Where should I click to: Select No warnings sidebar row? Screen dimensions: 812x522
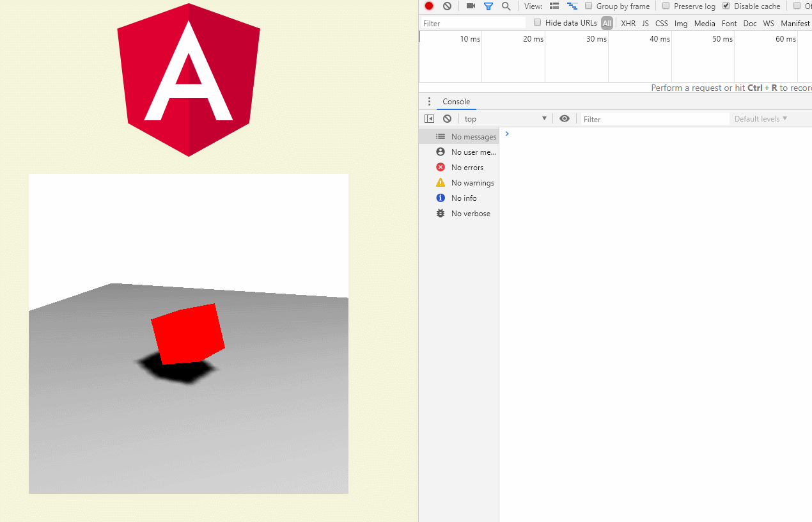coord(458,182)
